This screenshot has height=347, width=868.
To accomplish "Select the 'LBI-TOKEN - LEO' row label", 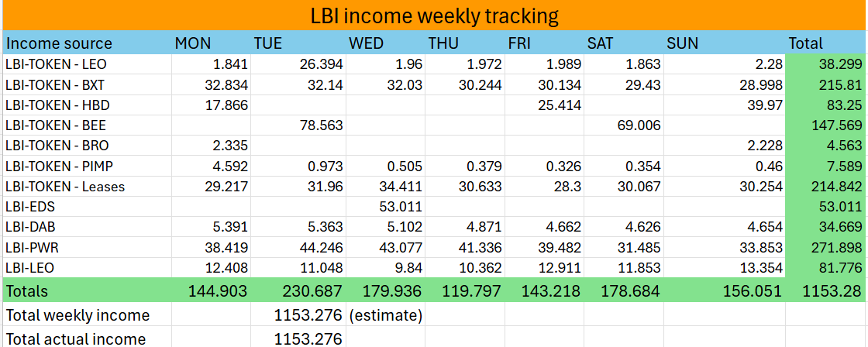I will click(x=87, y=65).
